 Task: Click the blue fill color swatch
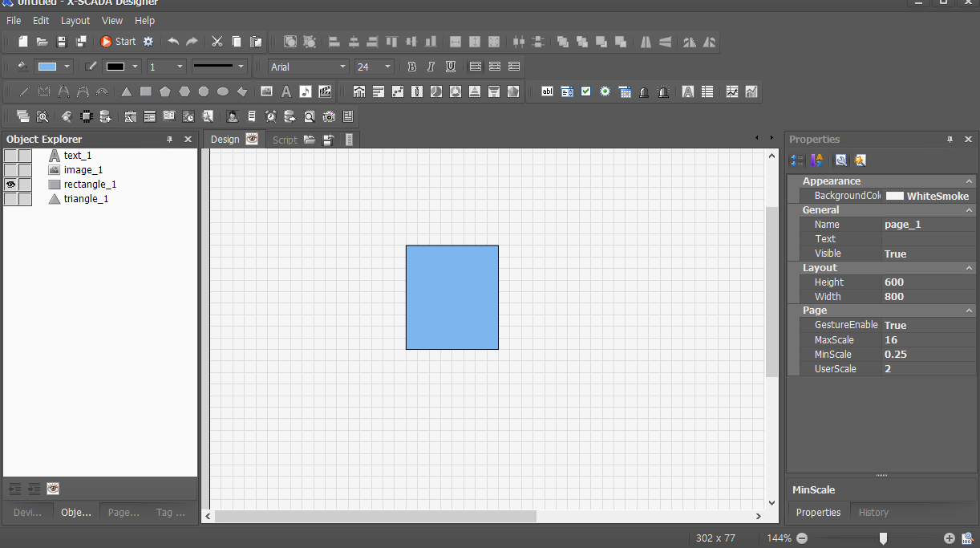coord(48,67)
